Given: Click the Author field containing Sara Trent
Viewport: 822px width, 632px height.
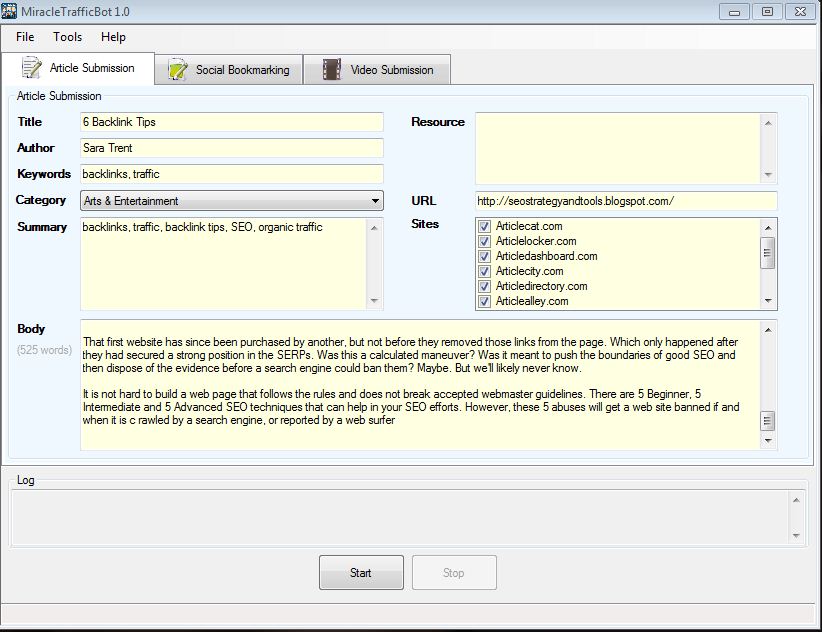Looking at the screenshot, I should click(x=232, y=148).
